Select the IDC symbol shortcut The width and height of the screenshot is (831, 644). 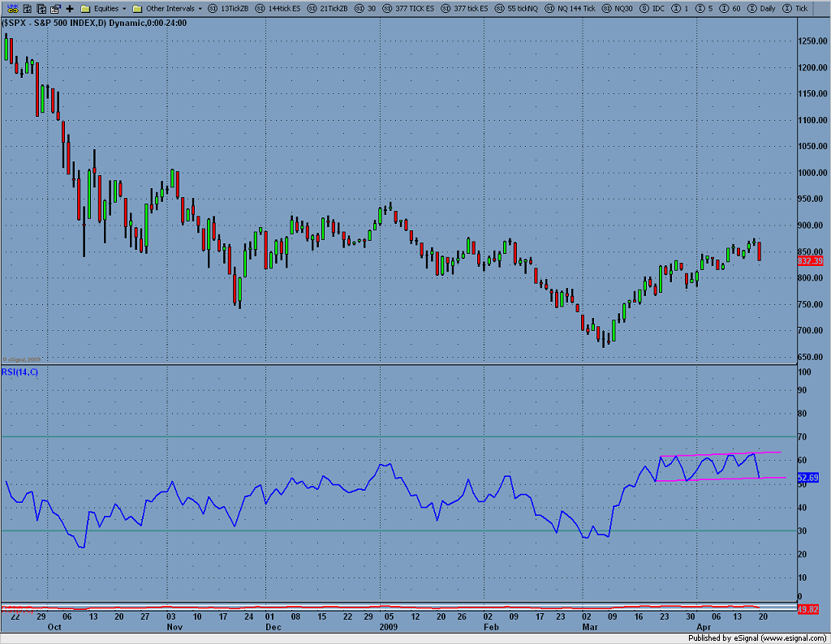[652, 8]
